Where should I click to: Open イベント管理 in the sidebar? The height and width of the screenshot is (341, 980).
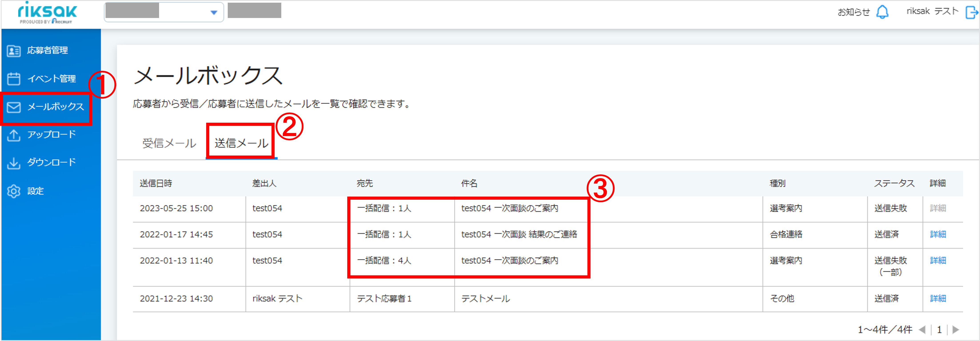click(x=51, y=79)
